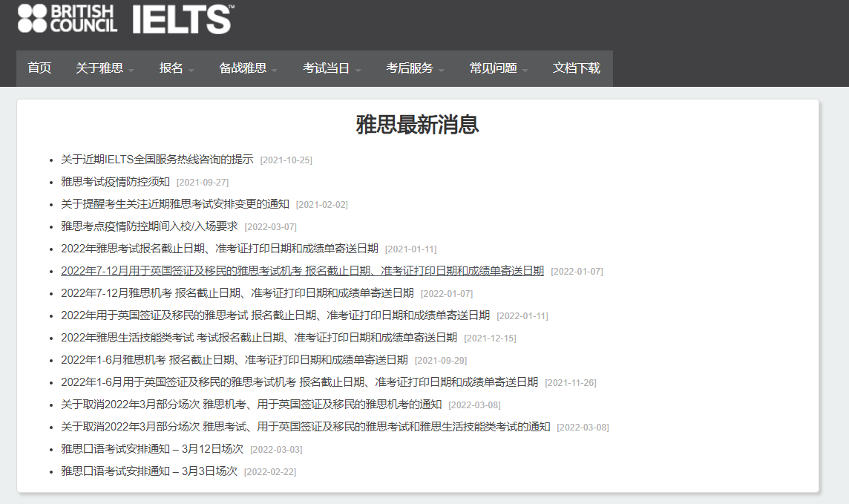Viewport: 849px width, 504px height.
Task: Open the 考后服务 dropdown menu
Action: [415, 68]
